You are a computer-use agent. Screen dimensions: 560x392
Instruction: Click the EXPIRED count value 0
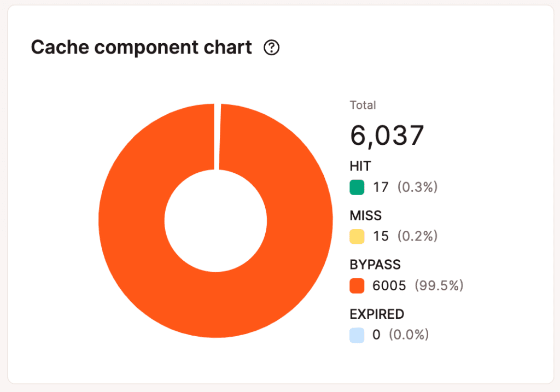[376, 335]
